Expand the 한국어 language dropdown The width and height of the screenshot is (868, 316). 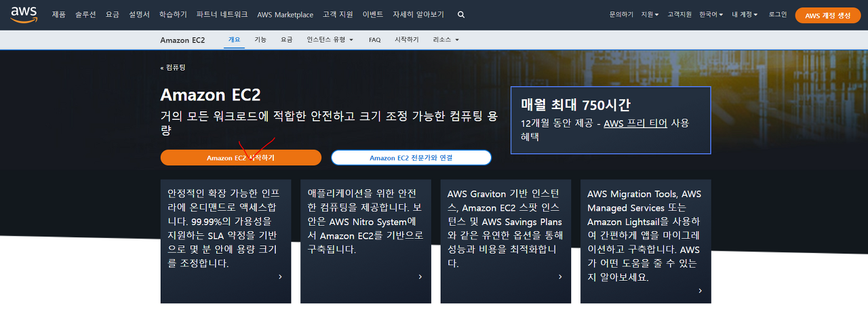coord(711,14)
